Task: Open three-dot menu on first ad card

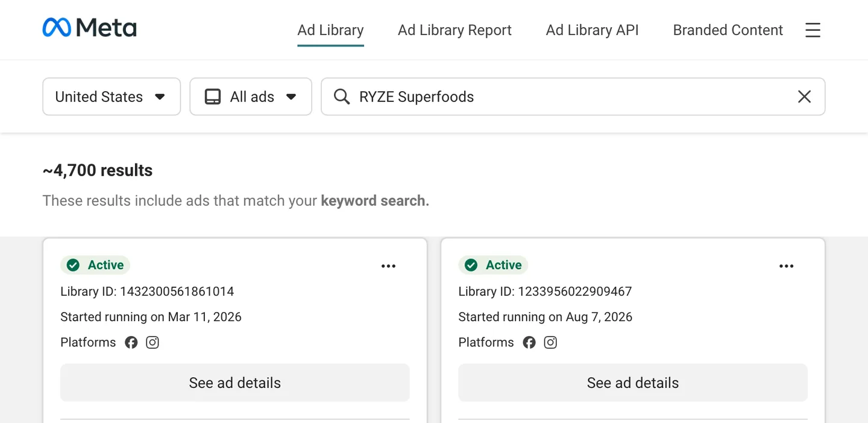Action: pos(389,266)
